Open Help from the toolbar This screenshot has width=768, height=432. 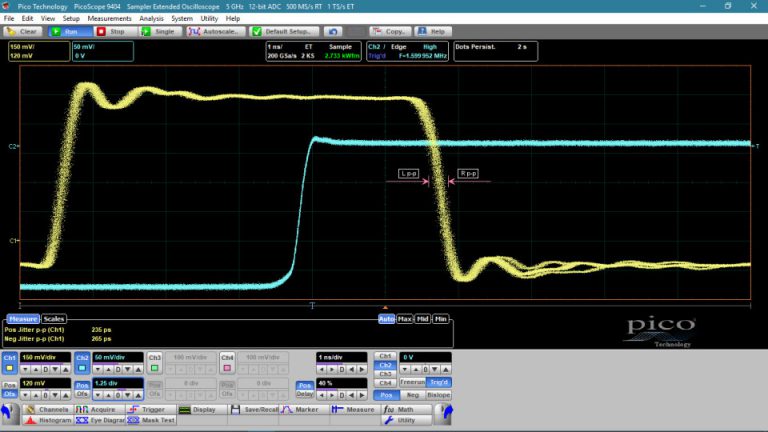tap(433, 31)
